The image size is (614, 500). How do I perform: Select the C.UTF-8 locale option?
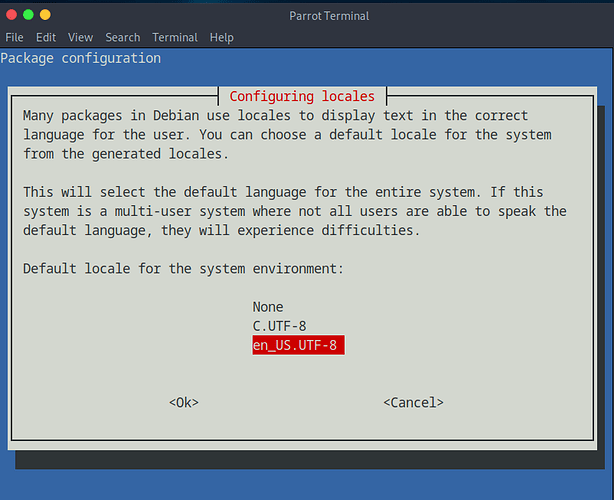[279, 326]
